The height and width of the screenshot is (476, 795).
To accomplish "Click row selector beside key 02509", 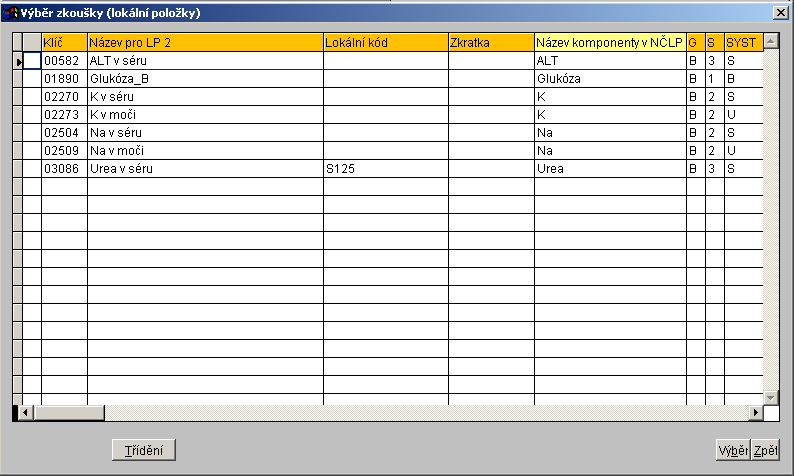I will click(17, 151).
